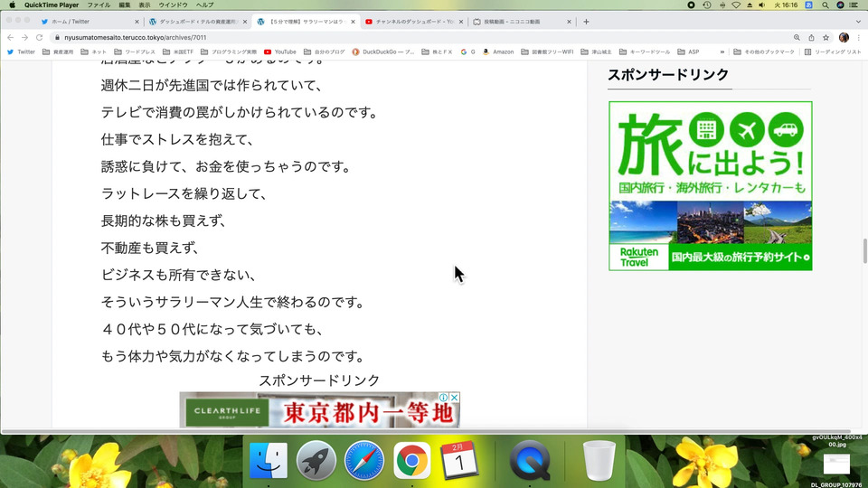The image size is (868, 488).
Task: Open the Chrome three-dot menu
Action: click(859, 38)
